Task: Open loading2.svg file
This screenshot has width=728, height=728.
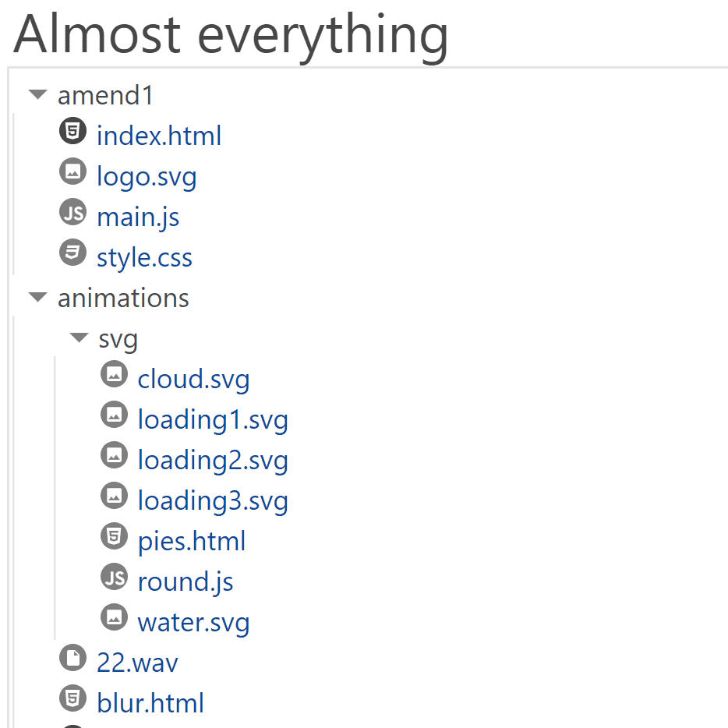Action: tap(213, 460)
